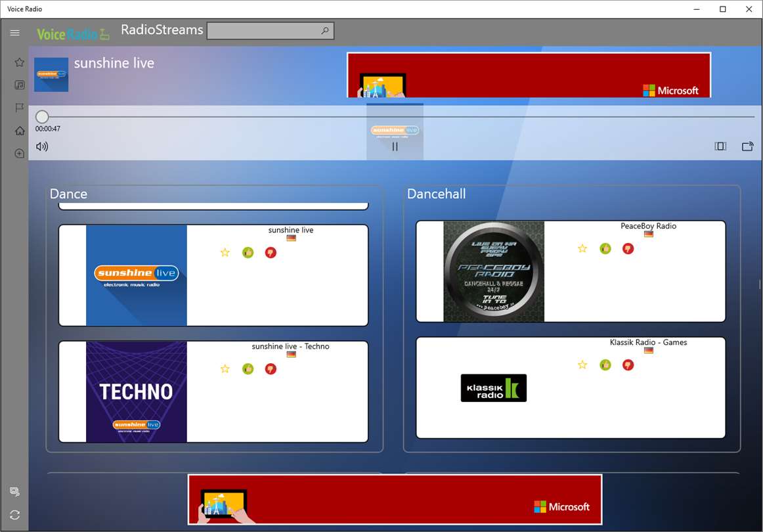Thumbs down PeaceBoy Radio
Viewport: 763px width, 532px height.
coord(628,249)
